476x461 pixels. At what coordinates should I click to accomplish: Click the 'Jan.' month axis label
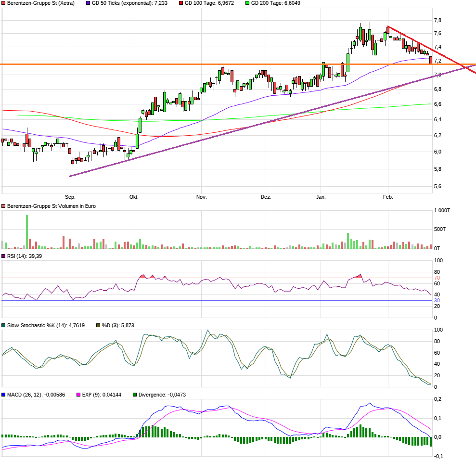click(321, 197)
